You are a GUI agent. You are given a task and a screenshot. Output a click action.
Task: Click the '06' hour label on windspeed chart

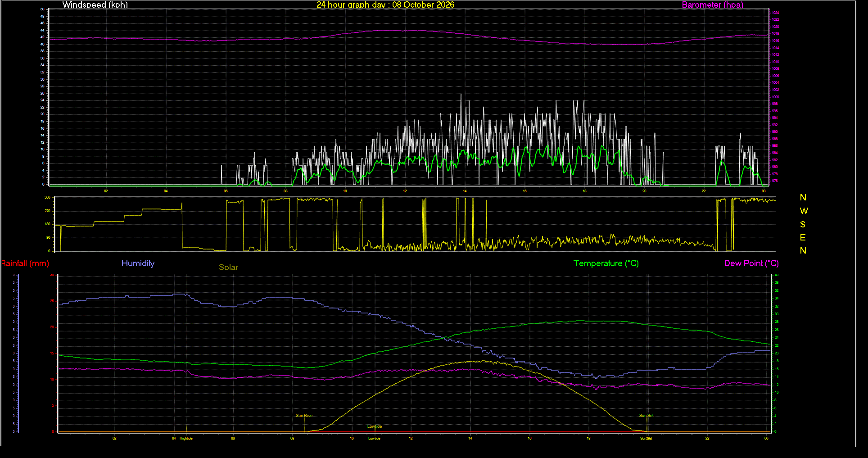[226, 191]
